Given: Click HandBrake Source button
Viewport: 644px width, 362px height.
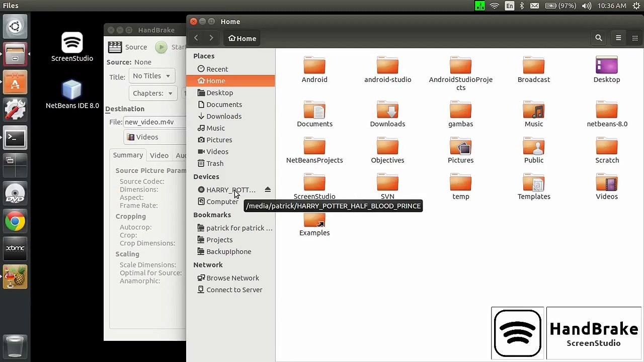Looking at the screenshot, I should (x=128, y=47).
